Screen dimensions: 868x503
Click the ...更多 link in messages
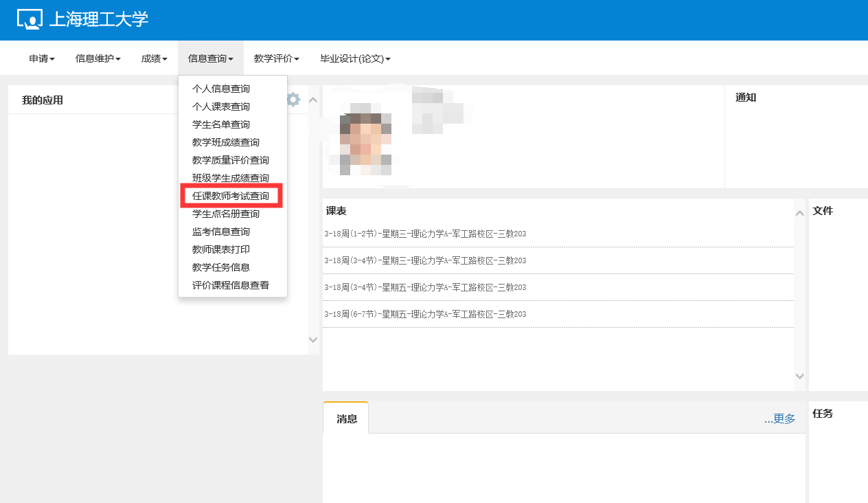[x=779, y=418]
